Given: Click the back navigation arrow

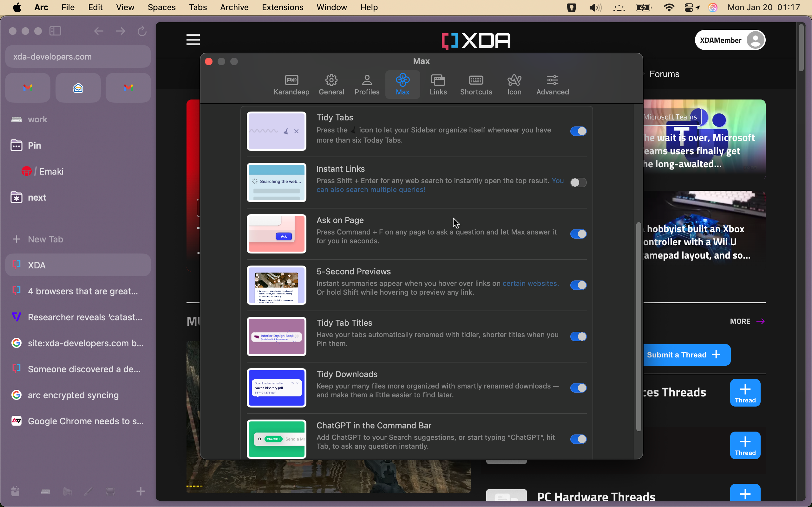Looking at the screenshot, I should [99, 31].
